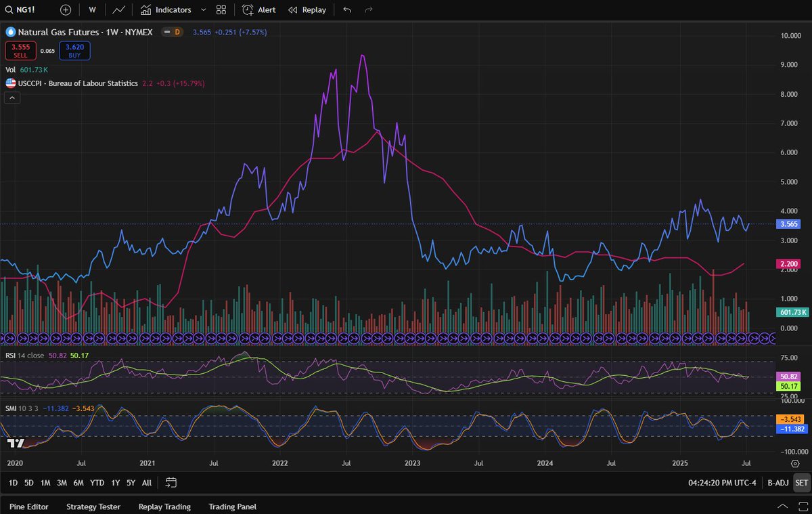Open the Strategy Tester tab
812x514 pixels.
click(93, 507)
